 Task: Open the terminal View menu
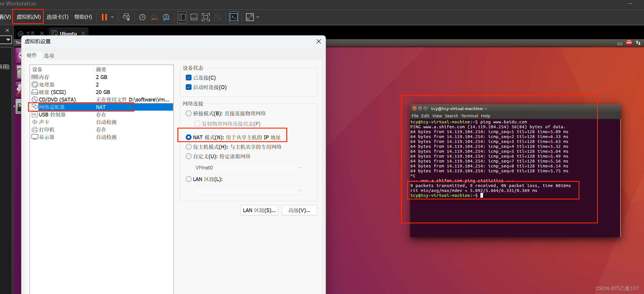pyautogui.click(x=437, y=116)
